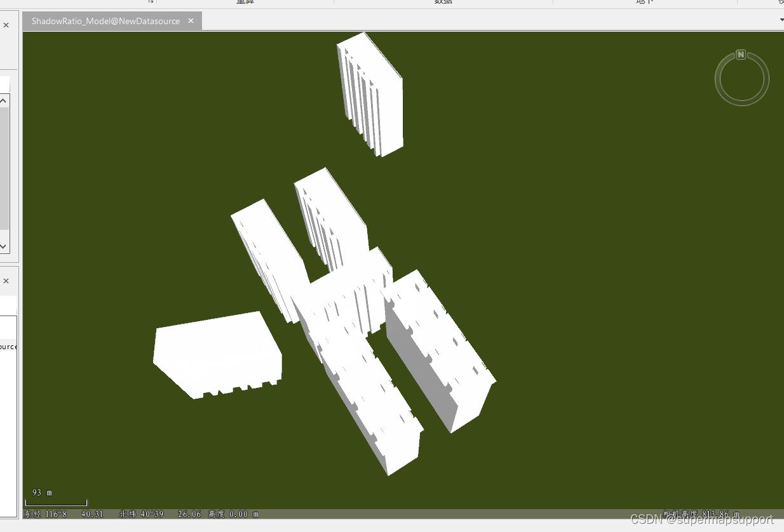Click the scroll-down arrow on the left panel

3,248
